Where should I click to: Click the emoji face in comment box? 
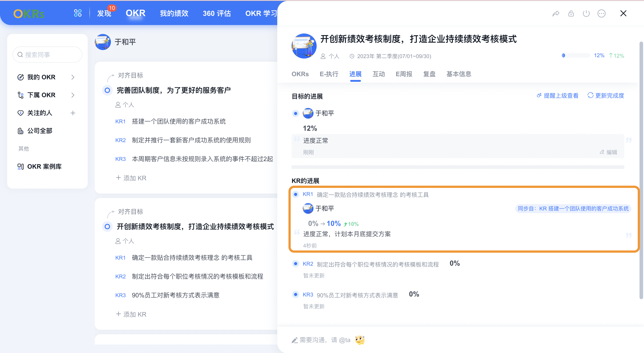360,340
